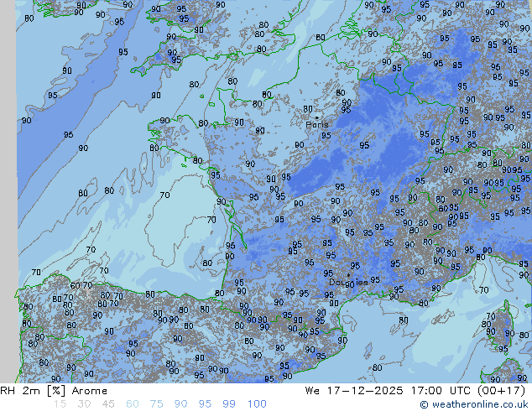Click legend value 100
Screen dimensions: 532x411
257,404
